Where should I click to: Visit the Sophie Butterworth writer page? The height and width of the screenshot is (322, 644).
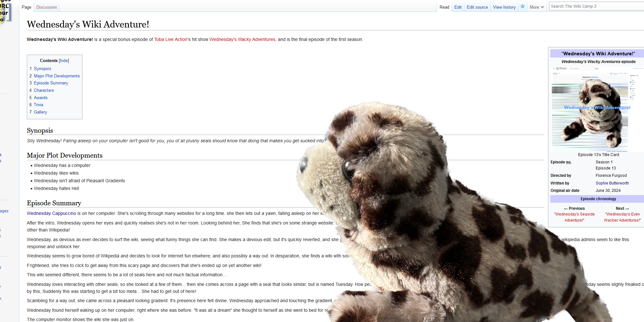click(612, 183)
